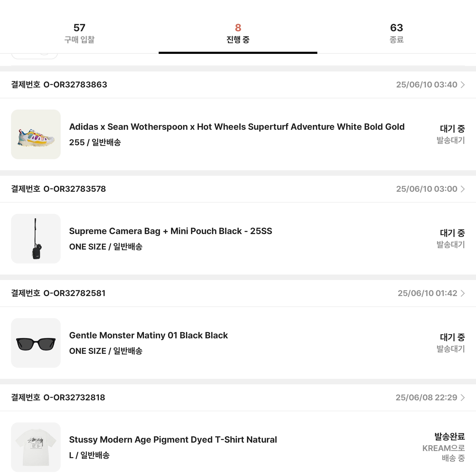
Task: Open Supreme Camera Bag + Mini Pouch title
Action: pos(170,231)
